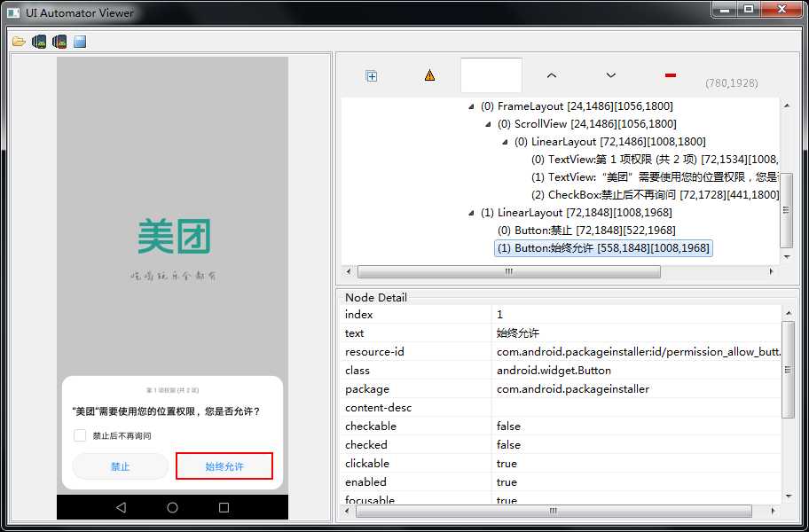This screenshot has width=809, height=532.
Task: Take compressed hierarchy screenshot with second phone icon
Action: (x=59, y=42)
